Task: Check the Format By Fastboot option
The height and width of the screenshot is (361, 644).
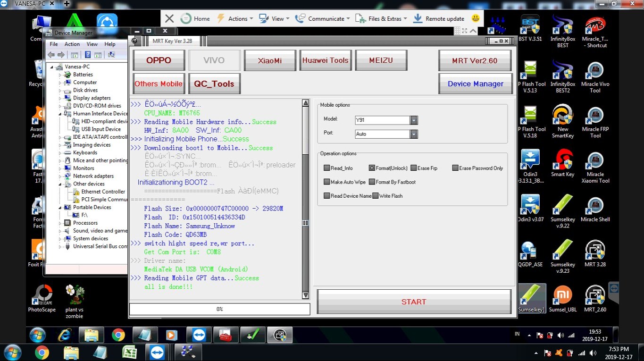Action: coord(372,182)
